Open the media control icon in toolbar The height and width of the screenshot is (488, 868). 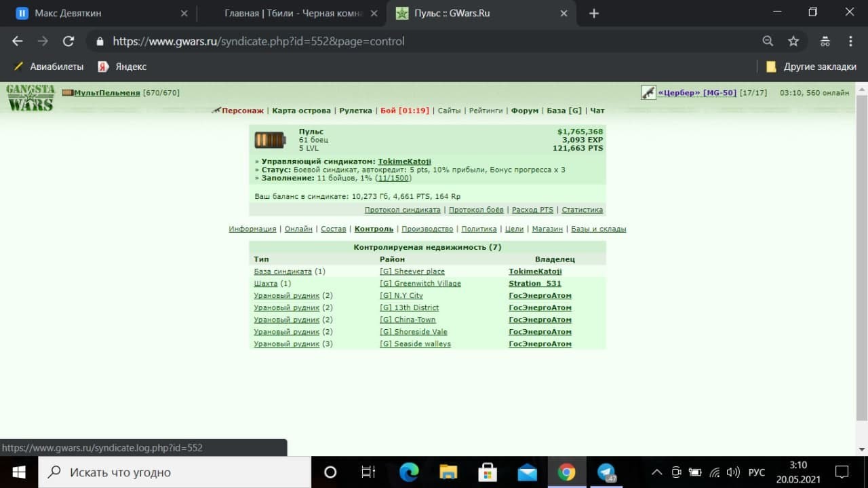click(x=825, y=41)
